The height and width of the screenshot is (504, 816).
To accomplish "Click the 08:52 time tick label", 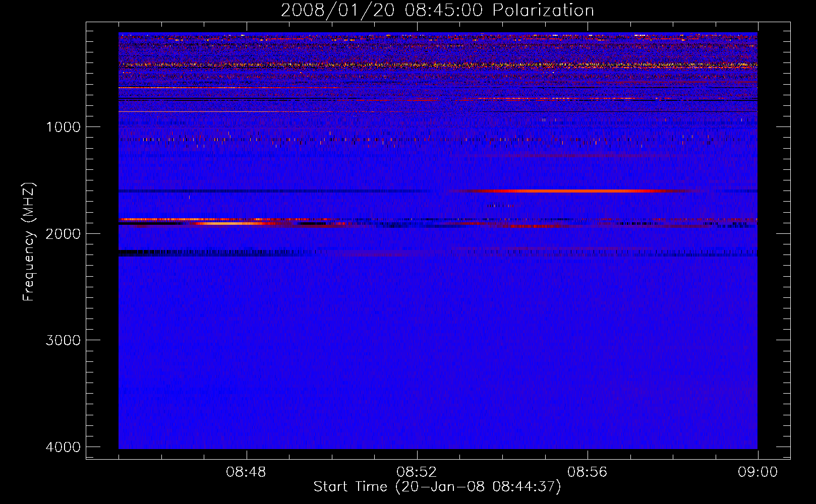I will [x=417, y=472].
